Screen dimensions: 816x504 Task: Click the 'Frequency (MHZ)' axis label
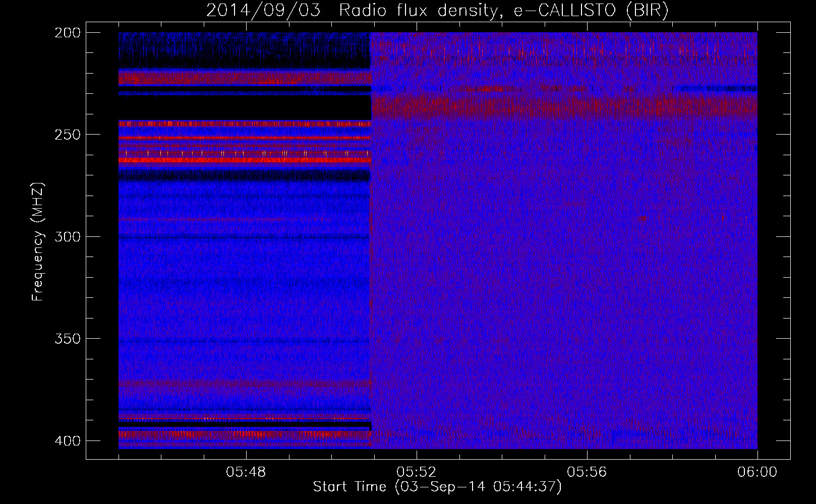click(x=38, y=241)
